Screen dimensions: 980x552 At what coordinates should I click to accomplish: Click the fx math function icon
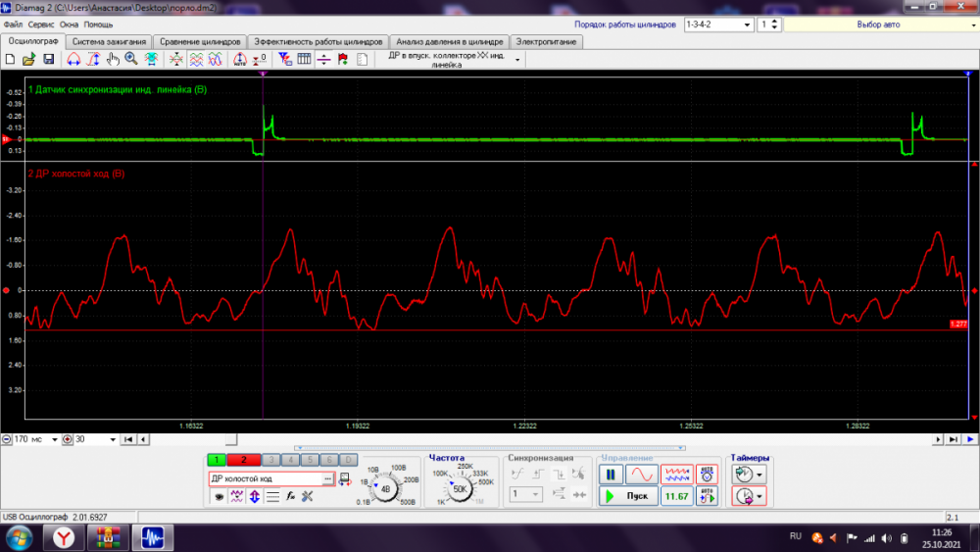pyautogui.click(x=290, y=496)
